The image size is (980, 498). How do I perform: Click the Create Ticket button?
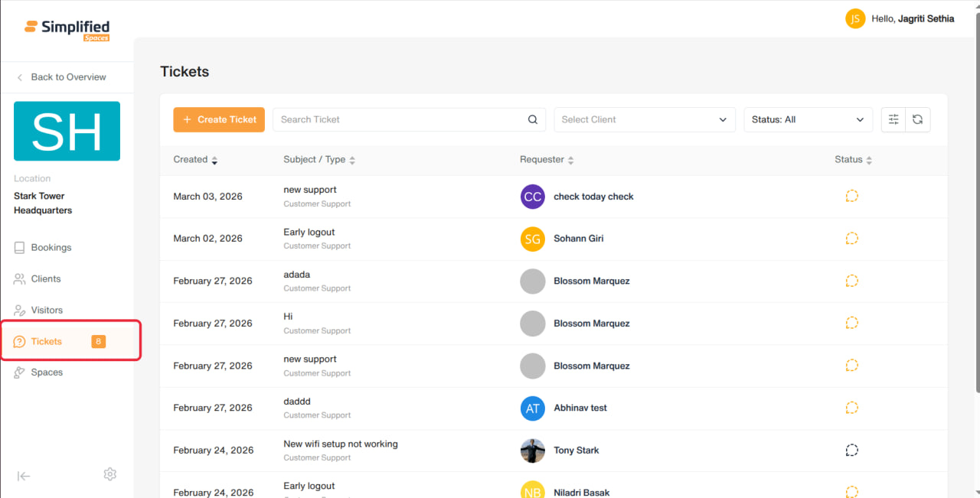point(219,119)
